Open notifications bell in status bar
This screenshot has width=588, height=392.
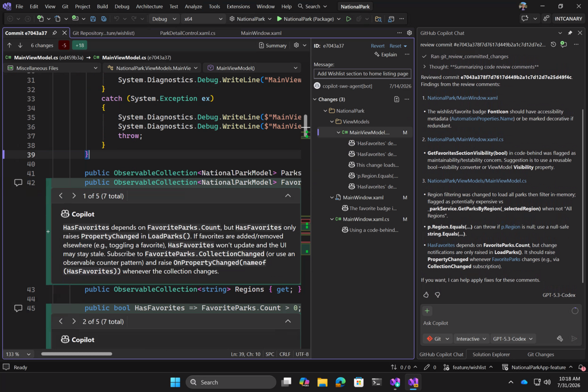pos(581,367)
